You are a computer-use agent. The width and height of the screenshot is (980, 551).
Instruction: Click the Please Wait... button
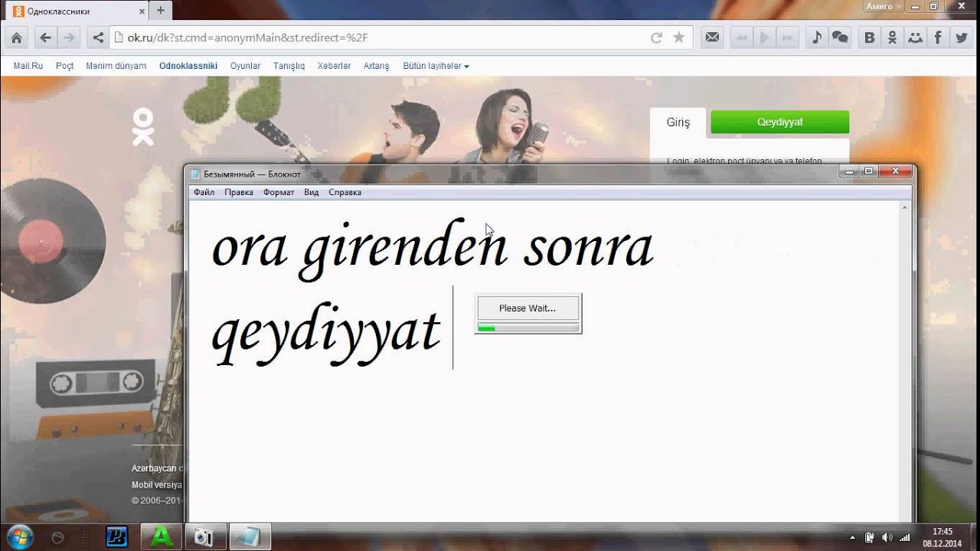[x=528, y=308]
